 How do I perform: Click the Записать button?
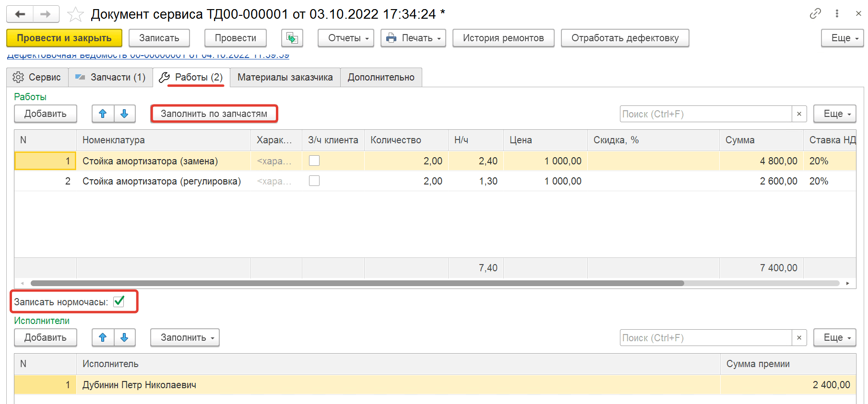coord(159,38)
